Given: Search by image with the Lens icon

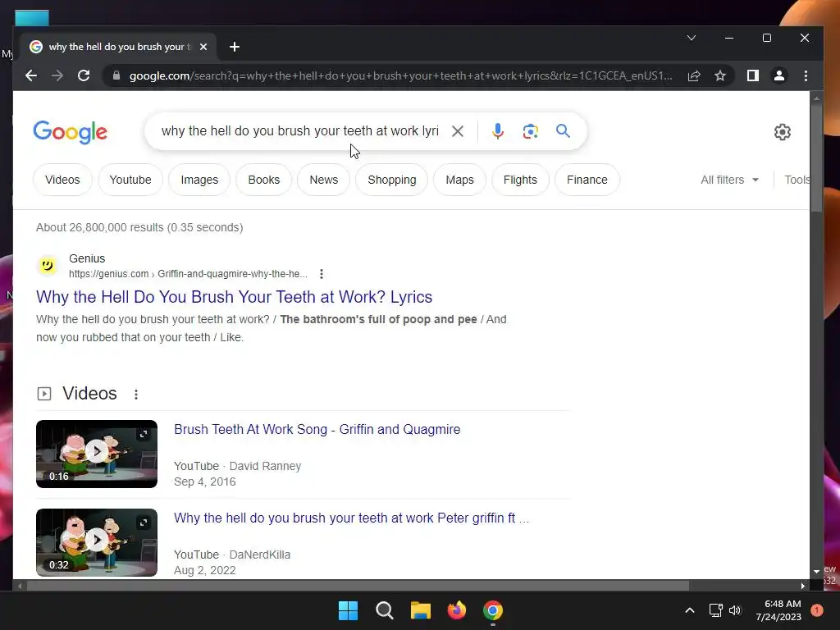Looking at the screenshot, I should 531,131.
